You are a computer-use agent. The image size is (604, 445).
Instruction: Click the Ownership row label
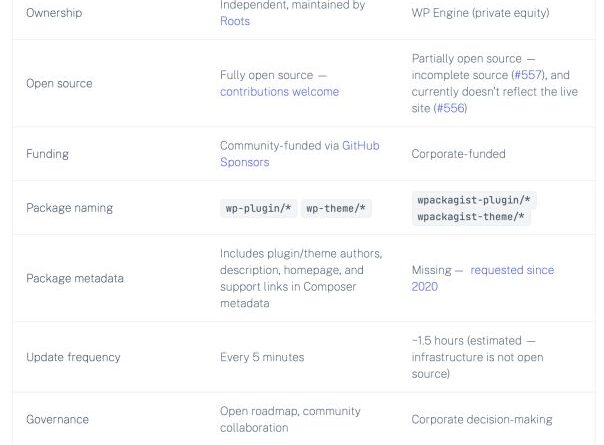tap(54, 13)
